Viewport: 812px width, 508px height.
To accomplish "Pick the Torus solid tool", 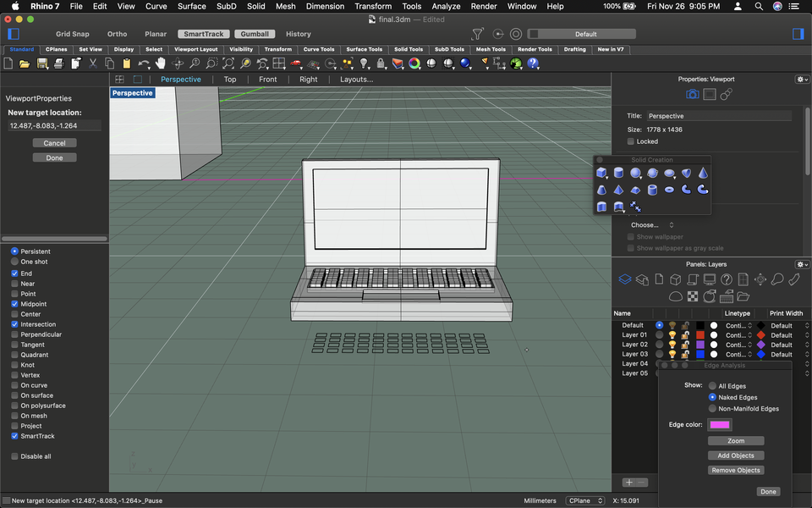I will click(669, 190).
